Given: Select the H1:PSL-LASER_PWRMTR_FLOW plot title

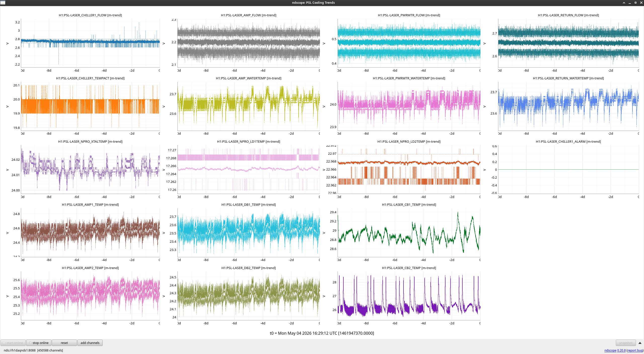Looking at the screenshot, I should coord(409,15).
